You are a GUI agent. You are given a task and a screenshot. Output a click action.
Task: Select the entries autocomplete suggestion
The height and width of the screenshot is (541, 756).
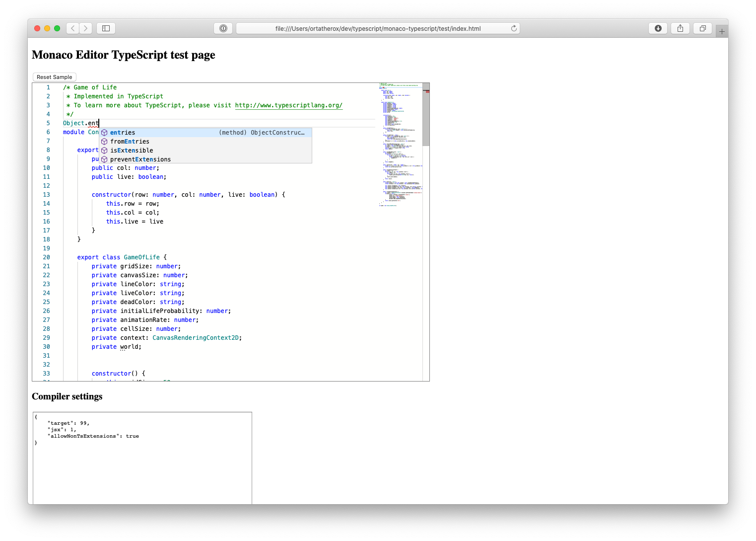click(x=206, y=133)
